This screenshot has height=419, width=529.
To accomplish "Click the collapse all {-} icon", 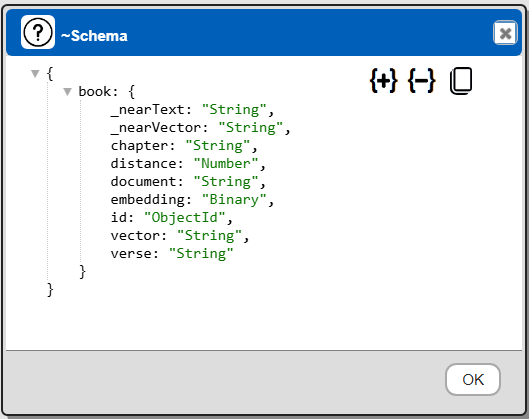I will [x=422, y=81].
